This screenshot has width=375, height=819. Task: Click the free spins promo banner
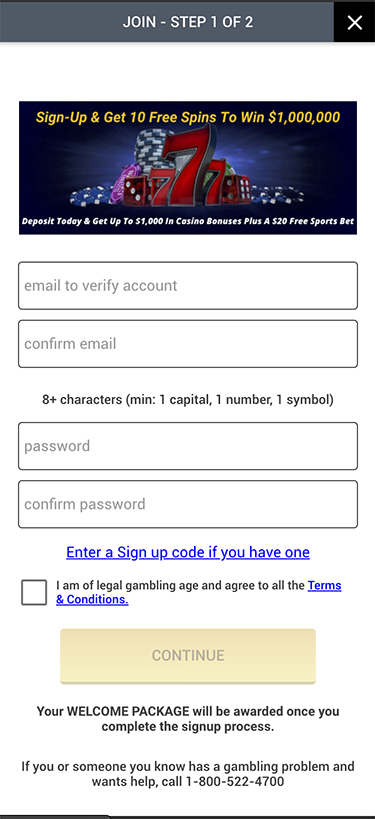pos(188,168)
